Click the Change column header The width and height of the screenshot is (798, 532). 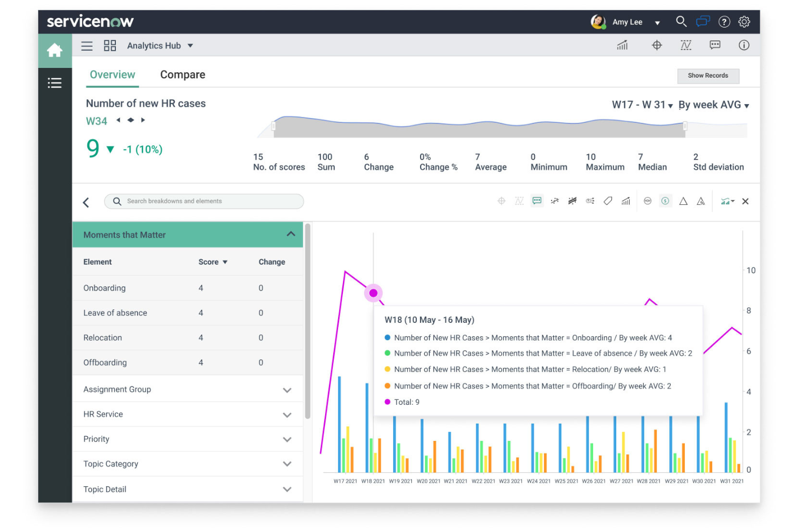[272, 262]
